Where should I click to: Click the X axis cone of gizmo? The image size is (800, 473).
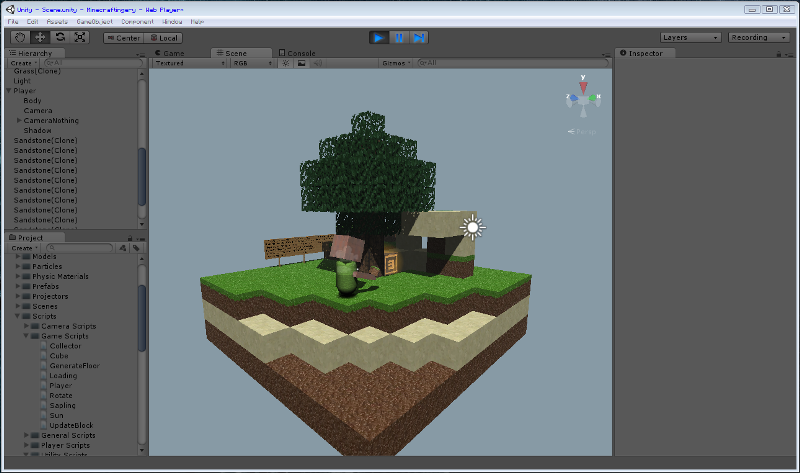(592, 97)
